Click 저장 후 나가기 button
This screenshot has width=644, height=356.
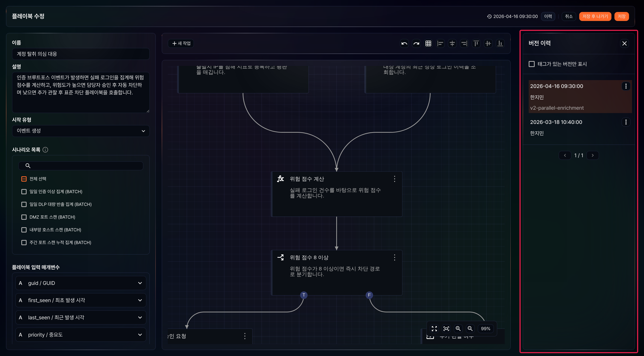point(595,16)
